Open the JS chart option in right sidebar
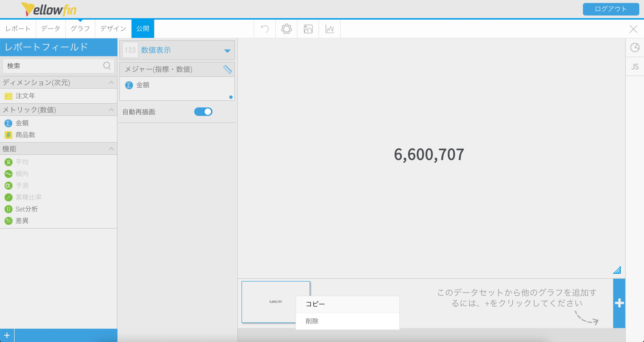The width and height of the screenshot is (644, 342). pyautogui.click(x=634, y=67)
